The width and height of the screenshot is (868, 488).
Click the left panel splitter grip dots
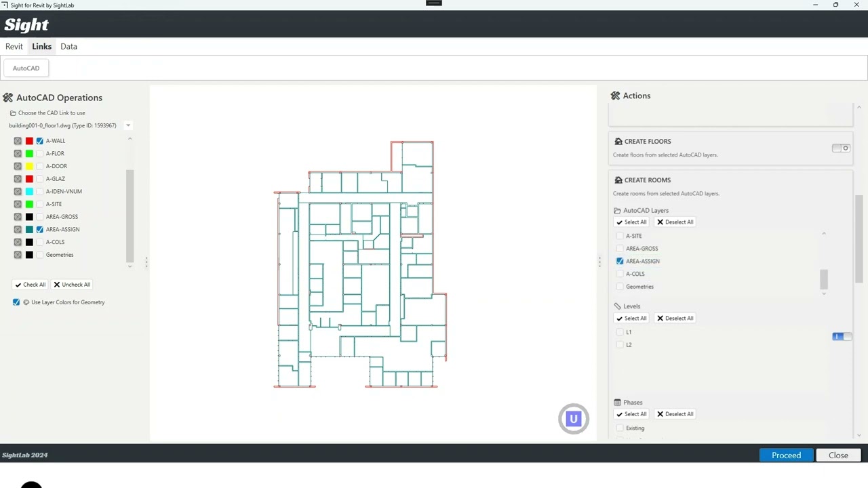point(146,262)
